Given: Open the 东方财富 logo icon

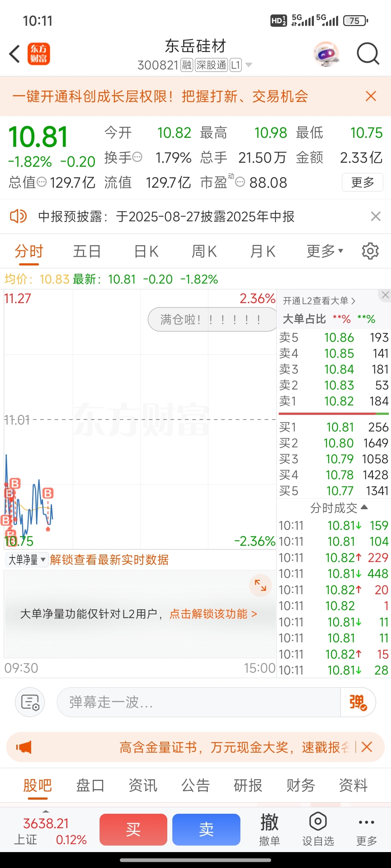Looking at the screenshot, I should click(x=39, y=54).
